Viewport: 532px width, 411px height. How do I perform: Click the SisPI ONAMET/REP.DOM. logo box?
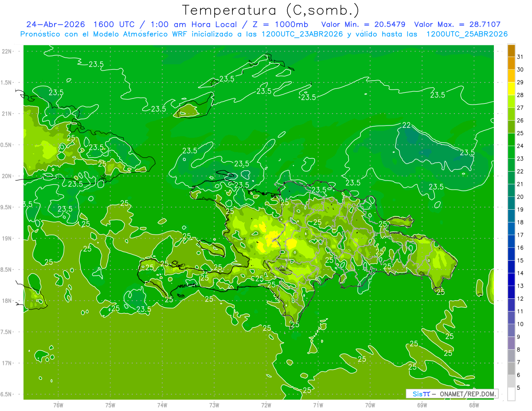pyautogui.click(x=452, y=394)
